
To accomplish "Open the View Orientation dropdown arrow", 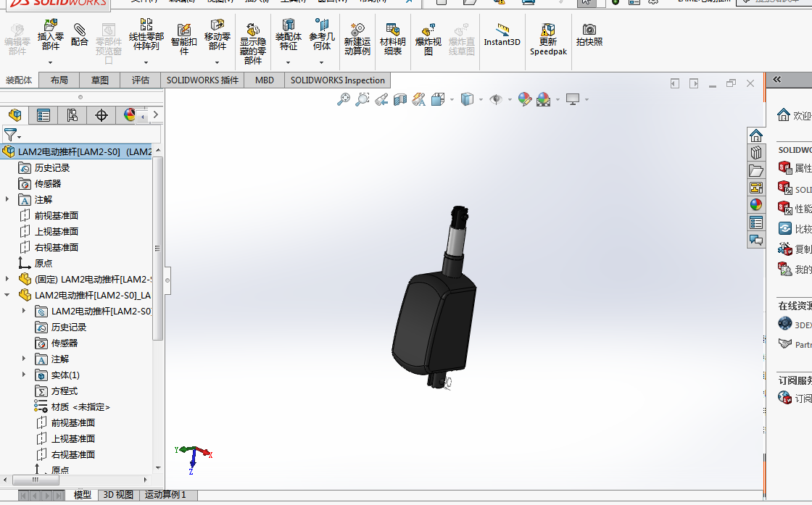I will tap(452, 99).
